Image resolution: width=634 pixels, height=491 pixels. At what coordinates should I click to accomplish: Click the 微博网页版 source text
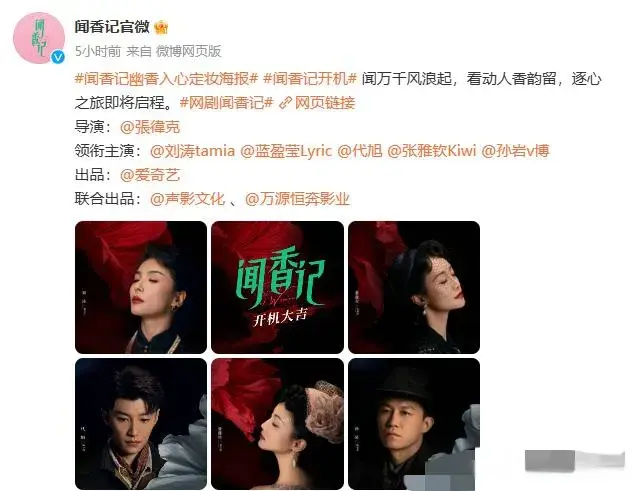click(x=188, y=51)
